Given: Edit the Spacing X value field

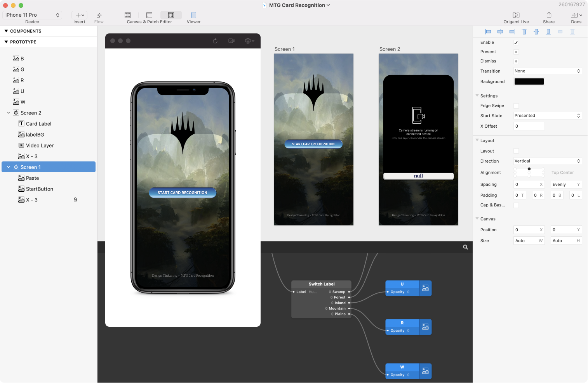Looking at the screenshot, I should click(529, 184).
